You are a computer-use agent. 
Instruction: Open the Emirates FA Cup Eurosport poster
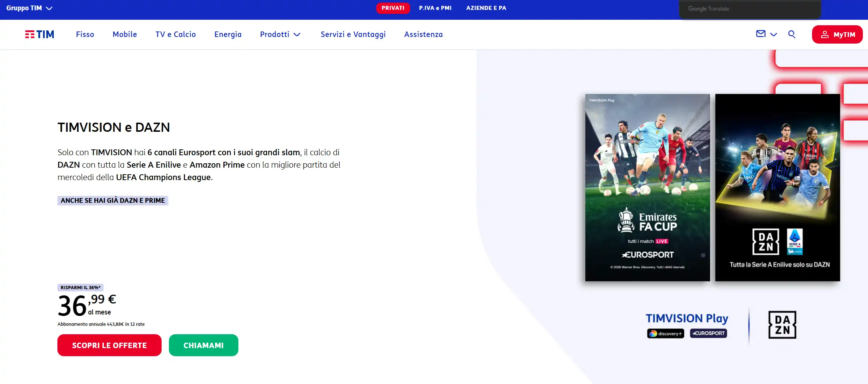tap(648, 187)
